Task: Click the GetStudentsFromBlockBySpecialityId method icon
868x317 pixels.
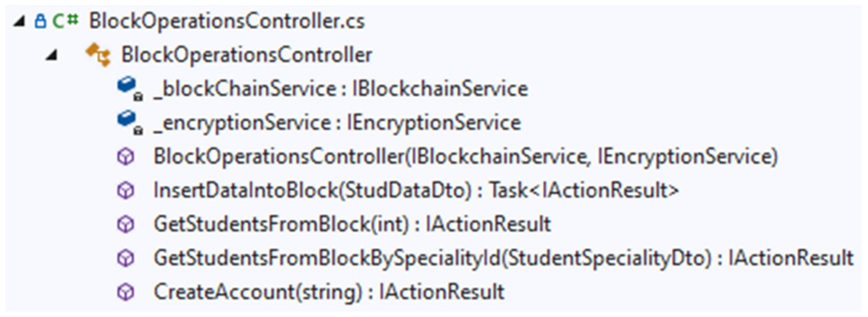Action: (x=126, y=258)
